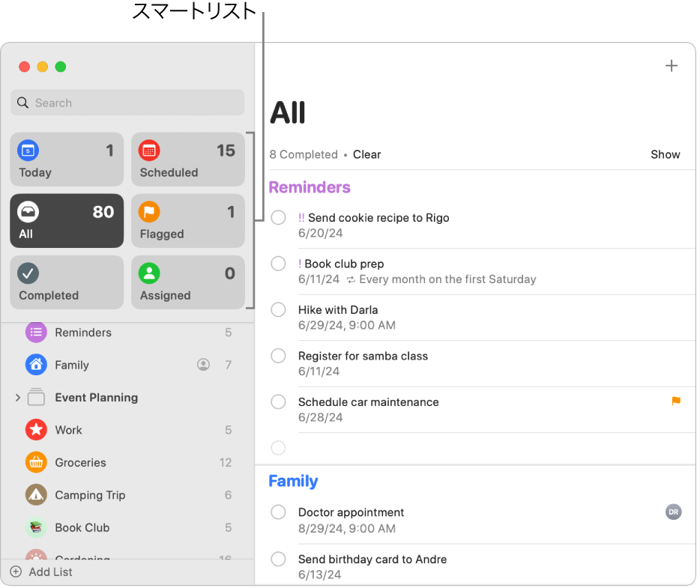Open the Completed smart list
This screenshot has height=588, width=700.
(67, 282)
